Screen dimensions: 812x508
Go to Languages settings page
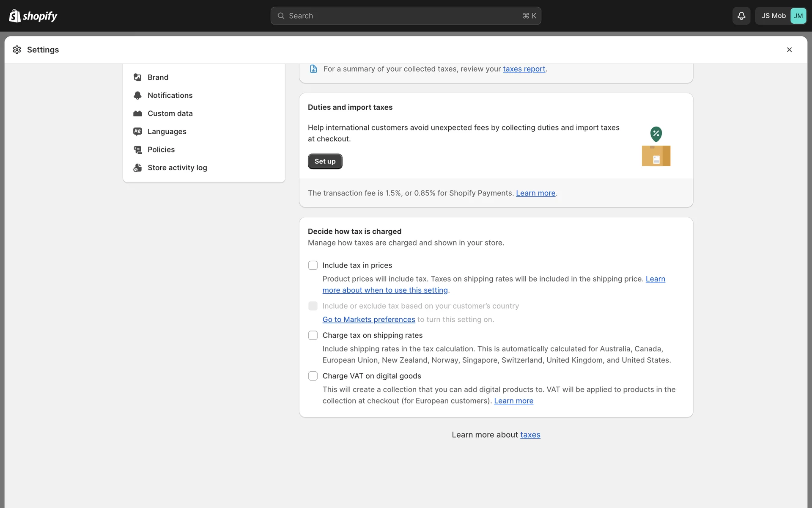point(167,132)
